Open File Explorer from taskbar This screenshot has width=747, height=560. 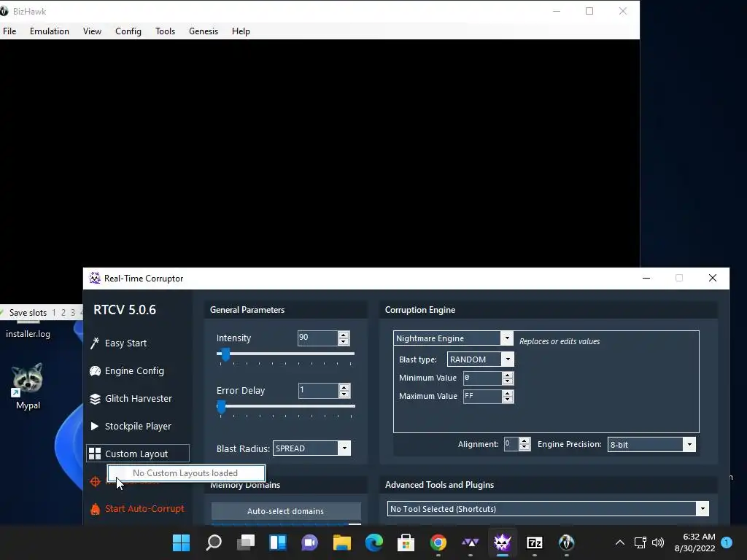[x=341, y=542]
